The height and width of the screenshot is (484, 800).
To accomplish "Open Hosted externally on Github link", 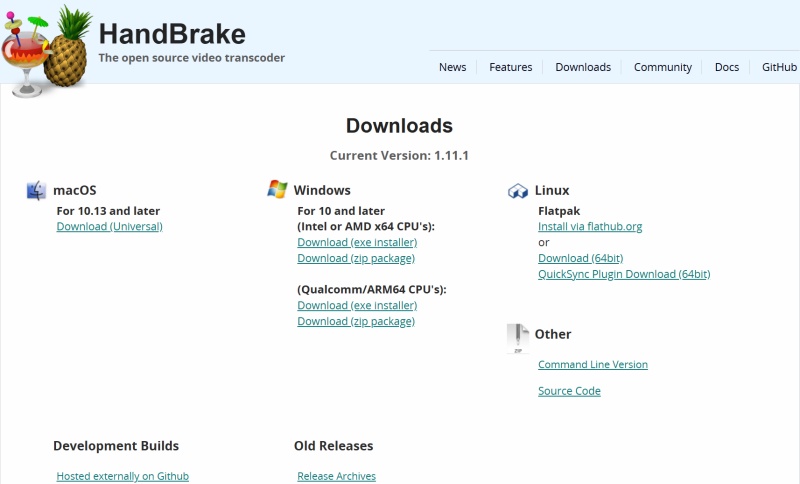I will 122,476.
